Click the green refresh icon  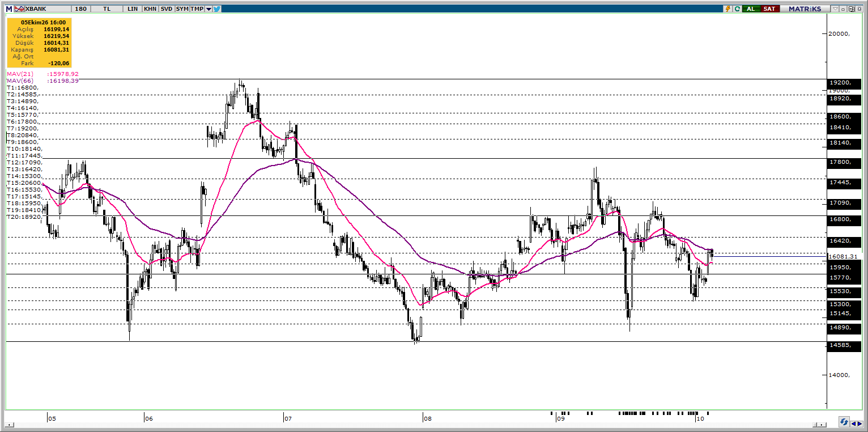(737, 9)
